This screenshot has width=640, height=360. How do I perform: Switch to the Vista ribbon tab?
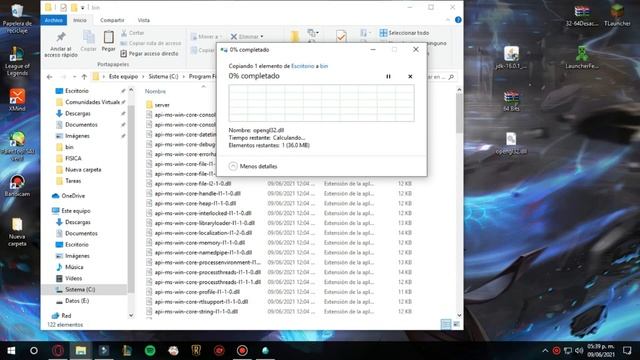click(x=144, y=20)
